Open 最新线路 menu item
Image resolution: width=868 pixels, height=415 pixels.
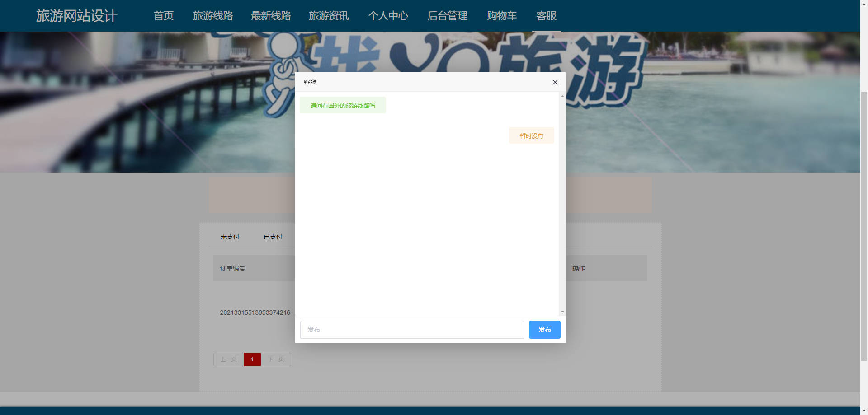click(x=271, y=16)
